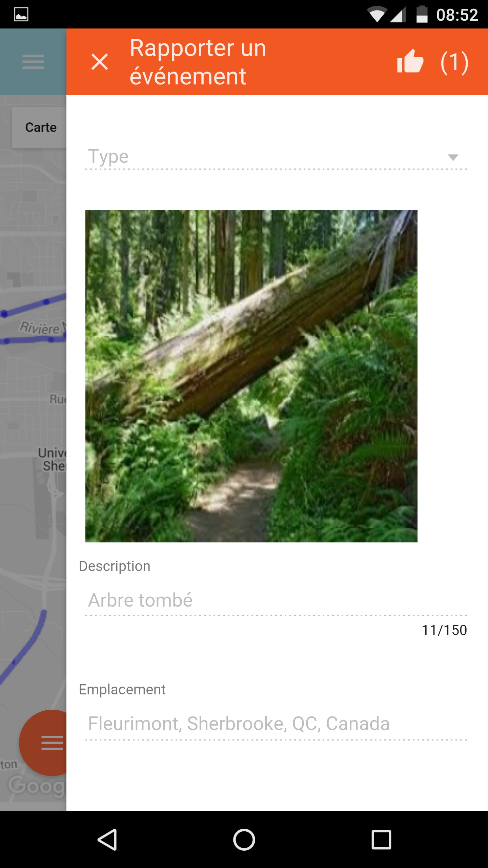Tap the thumbs-up like icon
The width and height of the screenshot is (488, 868).
(x=410, y=61)
